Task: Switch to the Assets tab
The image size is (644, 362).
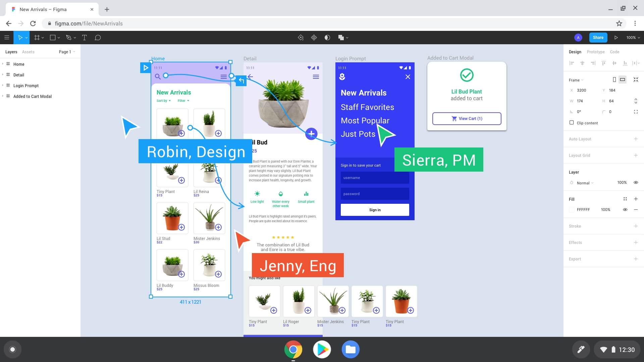Action: (x=28, y=52)
